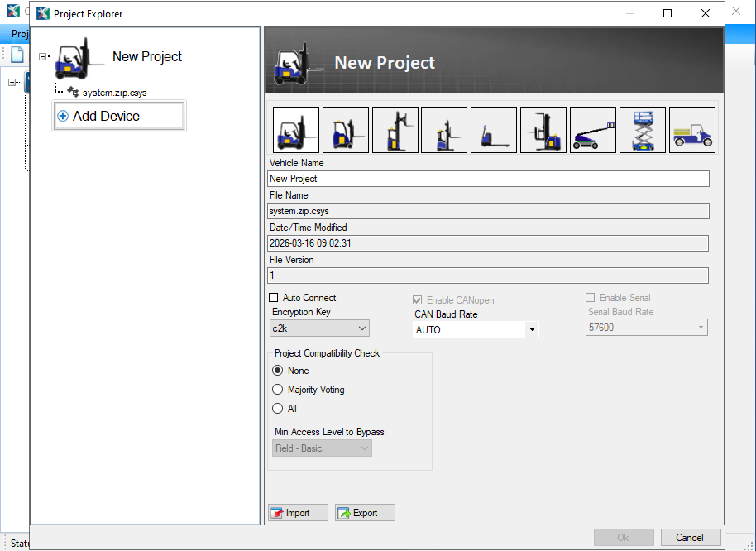Select the boom lift vehicle type
The width and height of the screenshot is (756, 551).
click(592, 129)
